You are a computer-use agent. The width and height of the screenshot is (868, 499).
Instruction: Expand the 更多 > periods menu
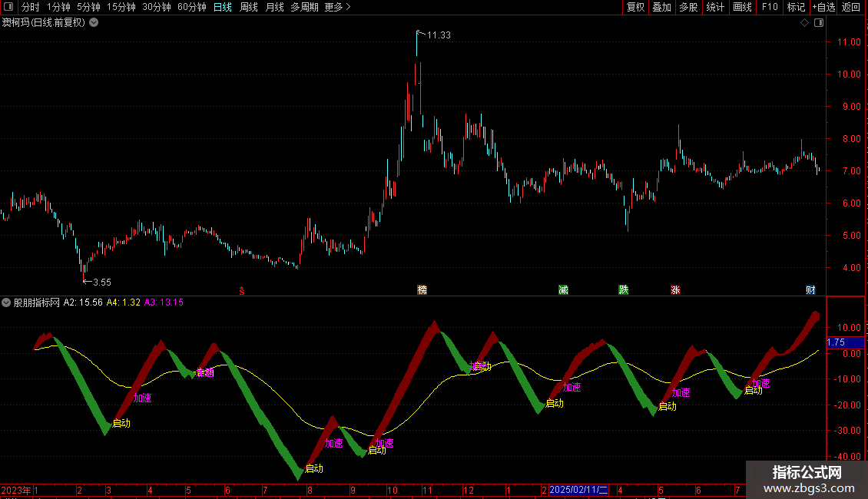coord(338,7)
